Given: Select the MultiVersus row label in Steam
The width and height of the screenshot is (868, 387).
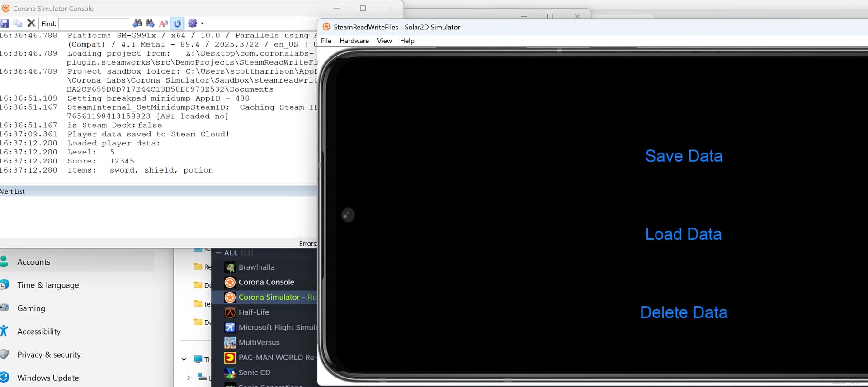Looking at the screenshot, I should [259, 342].
